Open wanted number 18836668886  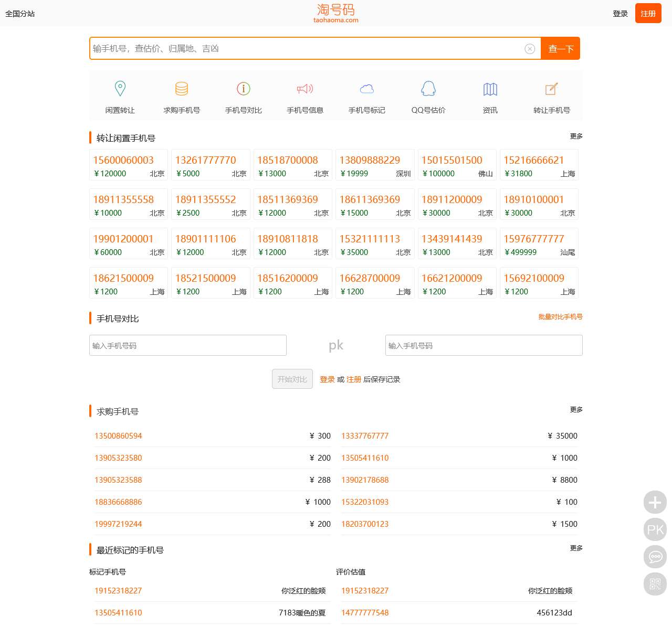click(118, 502)
